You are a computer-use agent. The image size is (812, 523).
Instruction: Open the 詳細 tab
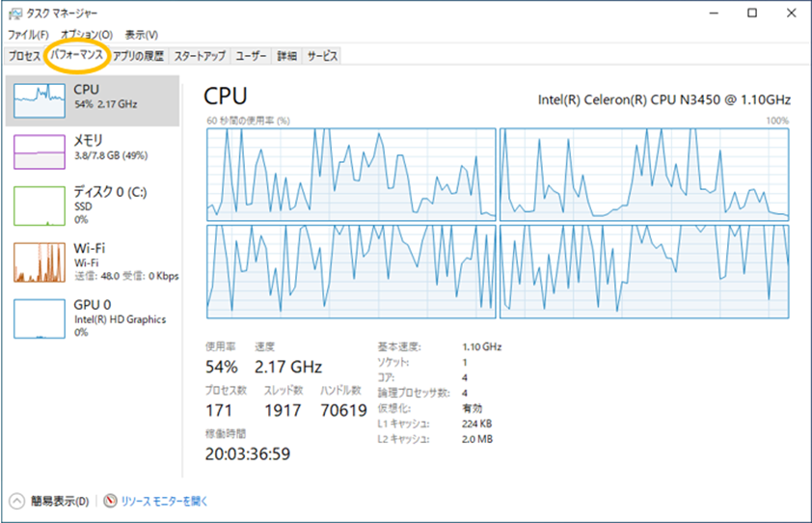pos(286,56)
